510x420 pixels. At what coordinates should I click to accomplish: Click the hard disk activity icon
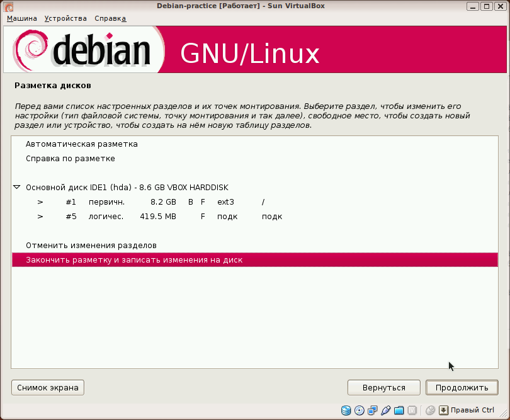pos(346,411)
